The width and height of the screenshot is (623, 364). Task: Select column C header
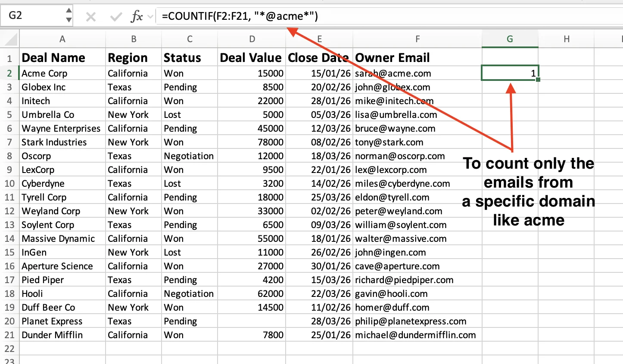[190, 39]
